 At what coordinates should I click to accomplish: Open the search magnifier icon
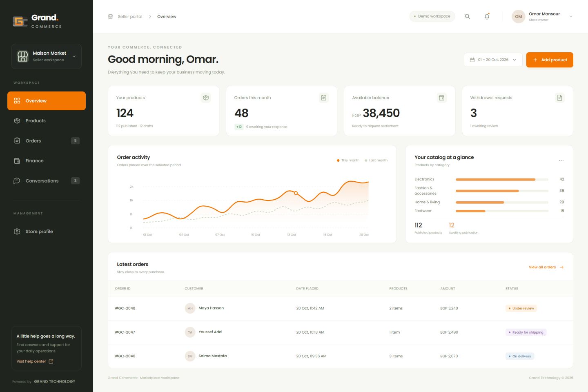coord(468,16)
